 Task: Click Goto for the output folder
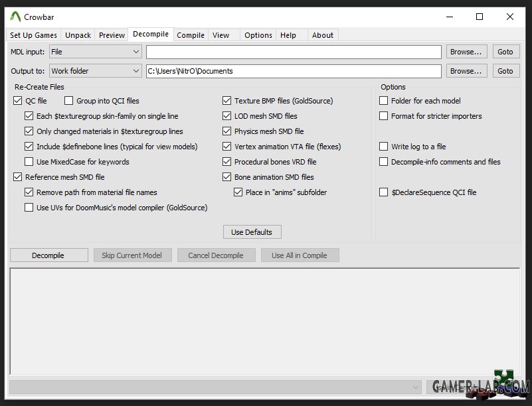[505, 71]
